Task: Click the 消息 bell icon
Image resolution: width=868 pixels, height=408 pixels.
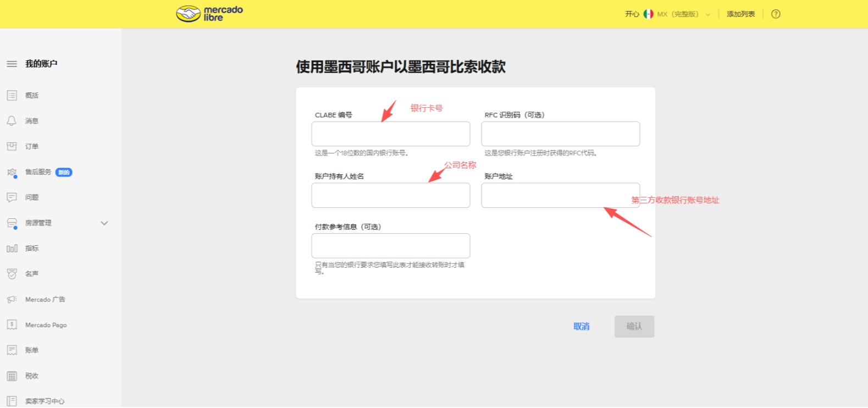Action: tap(12, 121)
